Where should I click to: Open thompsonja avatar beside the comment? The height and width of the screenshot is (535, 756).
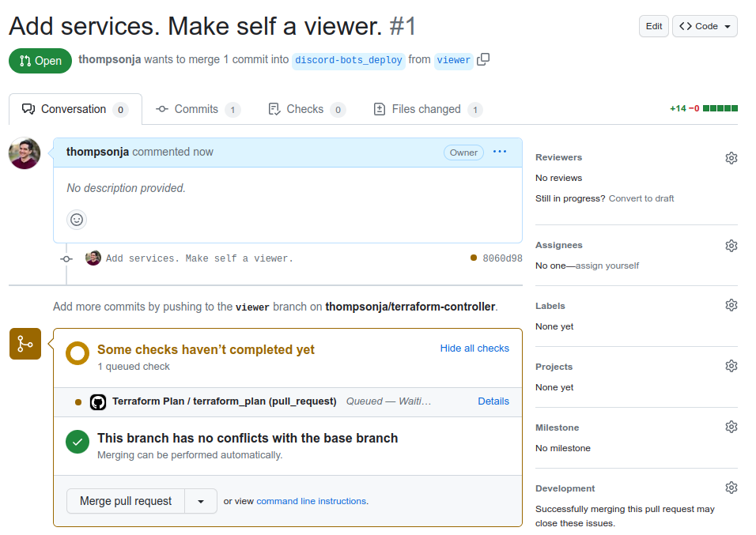pos(25,153)
